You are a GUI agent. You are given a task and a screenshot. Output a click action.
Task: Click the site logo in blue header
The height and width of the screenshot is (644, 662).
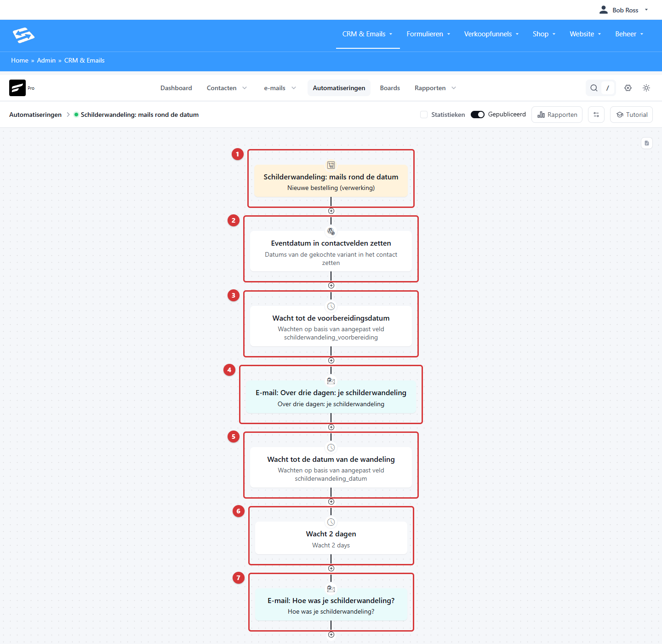click(x=23, y=35)
